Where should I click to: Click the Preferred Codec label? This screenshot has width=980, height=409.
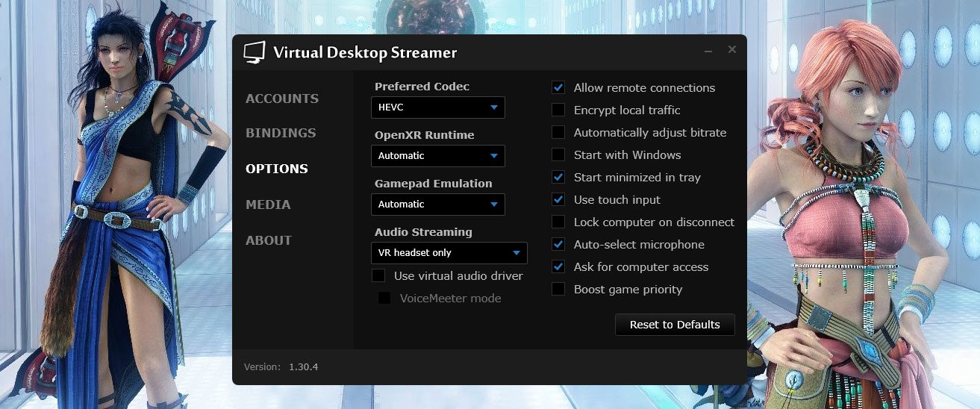(x=422, y=87)
